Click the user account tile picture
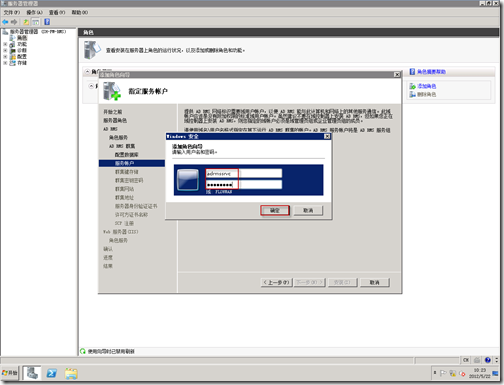The image size is (504, 385). 188,180
